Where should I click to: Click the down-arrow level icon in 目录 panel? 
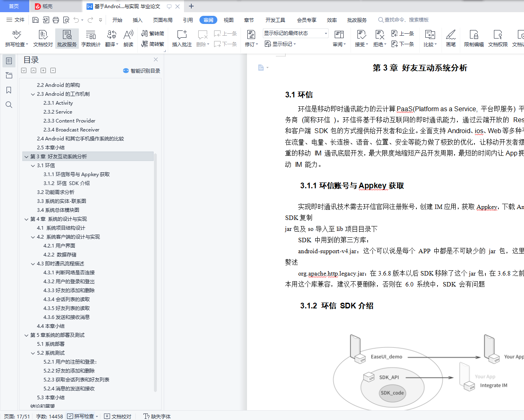pos(24,71)
